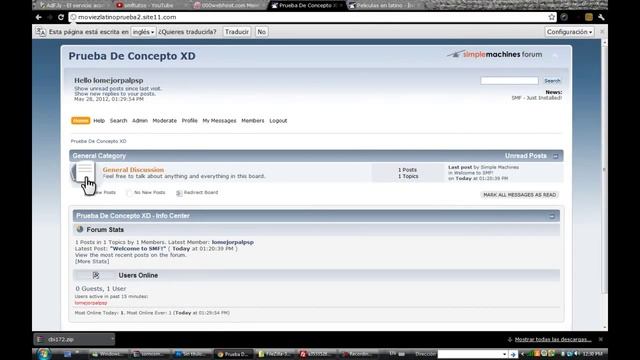This screenshot has height=360, width=640.
Task: Click the Users Online icon
Action: point(96,276)
